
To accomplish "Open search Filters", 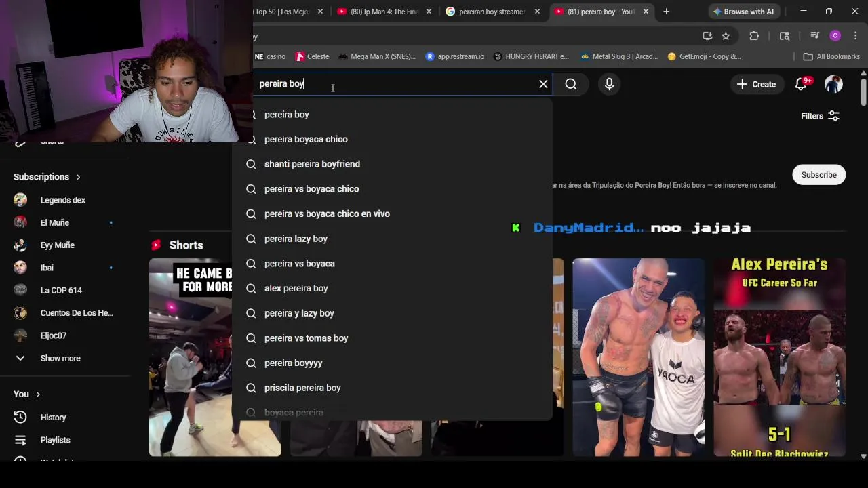I will pyautogui.click(x=820, y=116).
